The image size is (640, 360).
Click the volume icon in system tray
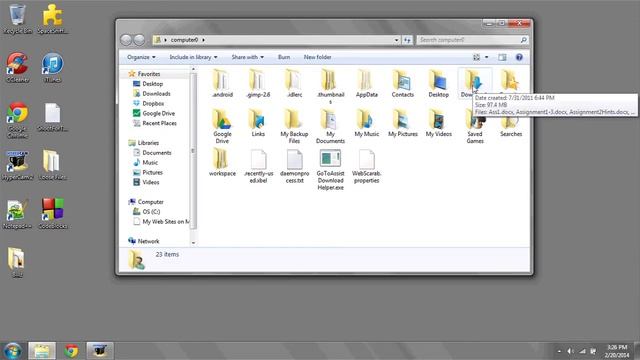click(570, 351)
